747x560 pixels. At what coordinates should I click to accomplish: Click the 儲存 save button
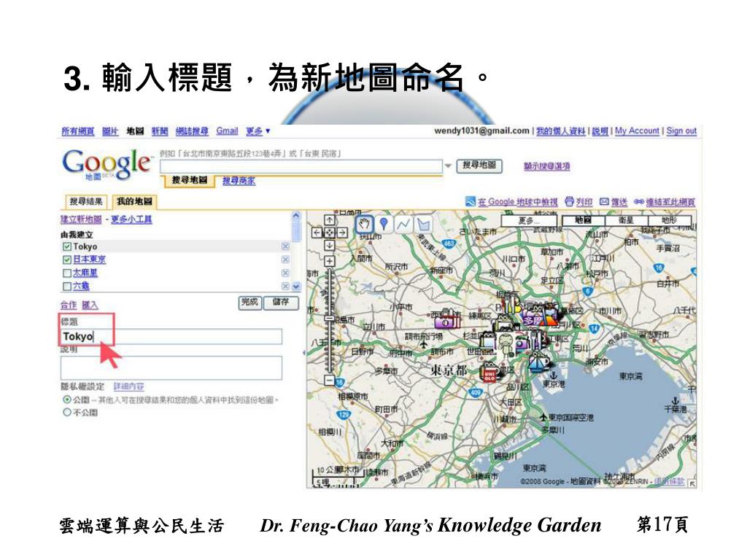pyautogui.click(x=281, y=303)
